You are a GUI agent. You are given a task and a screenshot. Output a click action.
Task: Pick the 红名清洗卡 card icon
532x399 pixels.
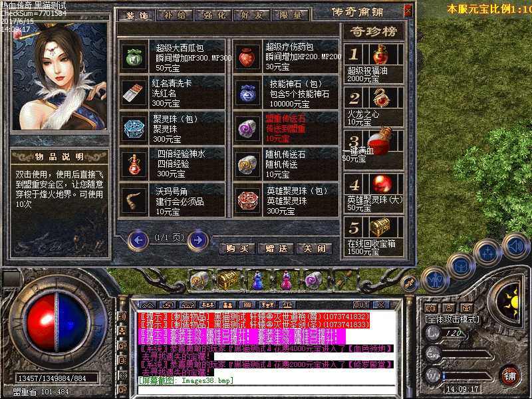click(x=133, y=92)
